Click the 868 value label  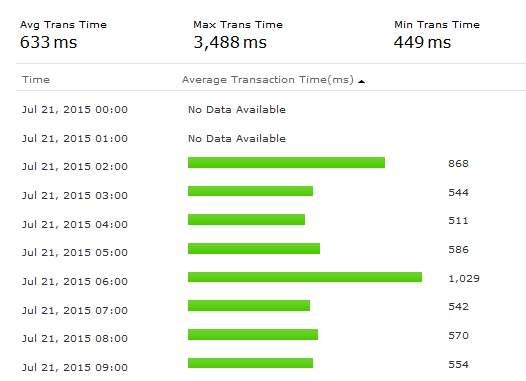(458, 164)
